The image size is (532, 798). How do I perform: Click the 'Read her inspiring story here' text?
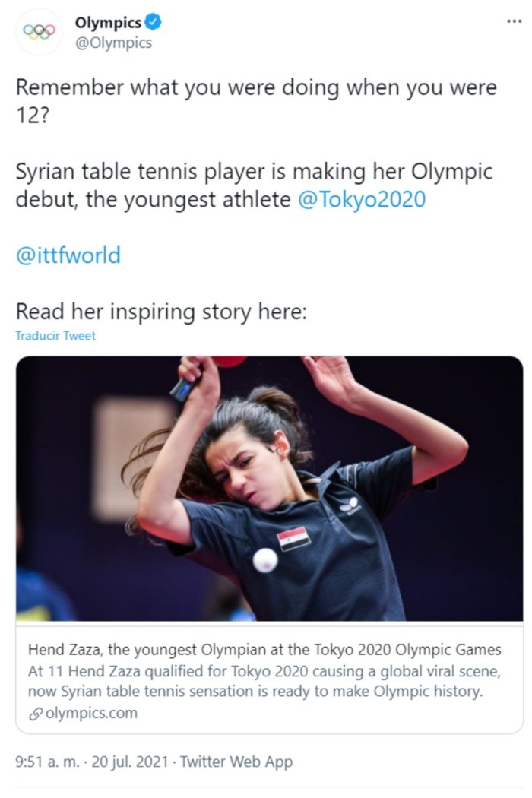coord(161,312)
